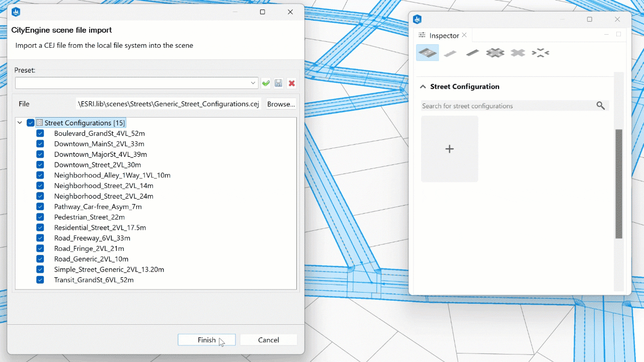
Task: Apply the preset with the green checkmark icon
Action: (x=266, y=83)
